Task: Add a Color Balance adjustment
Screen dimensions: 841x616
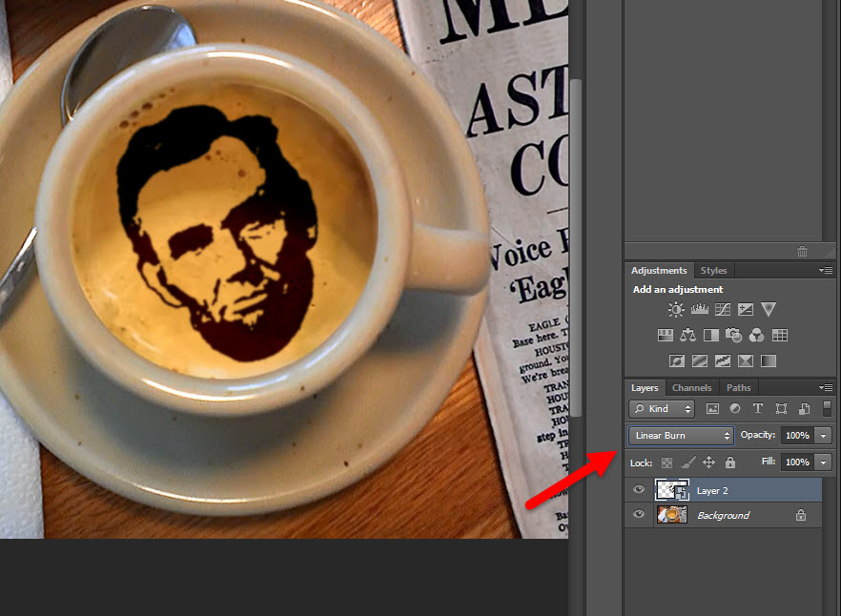Action: [687, 336]
